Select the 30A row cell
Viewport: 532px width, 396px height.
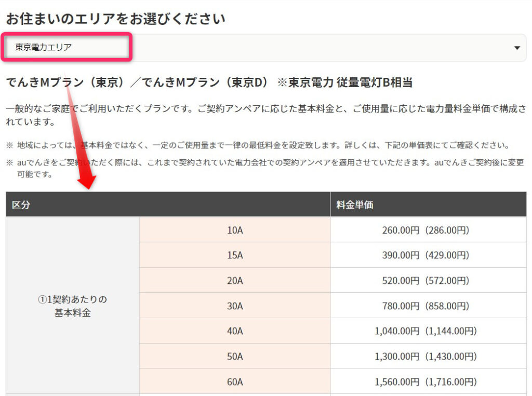click(235, 306)
